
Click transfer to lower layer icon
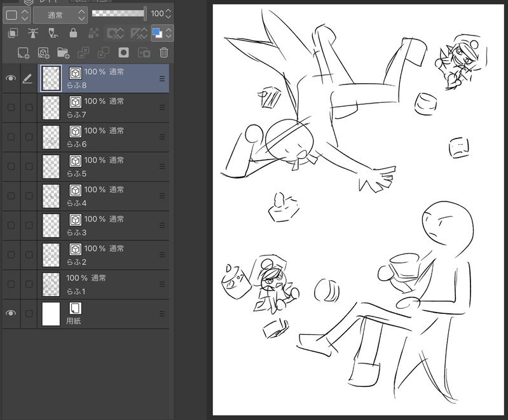[x=83, y=53]
